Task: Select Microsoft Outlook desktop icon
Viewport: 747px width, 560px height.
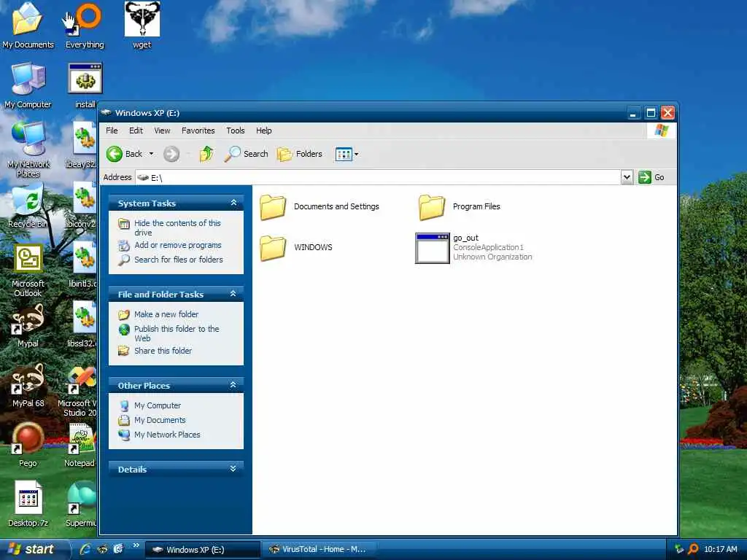Action: pyautogui.click(x=28, y=271)
